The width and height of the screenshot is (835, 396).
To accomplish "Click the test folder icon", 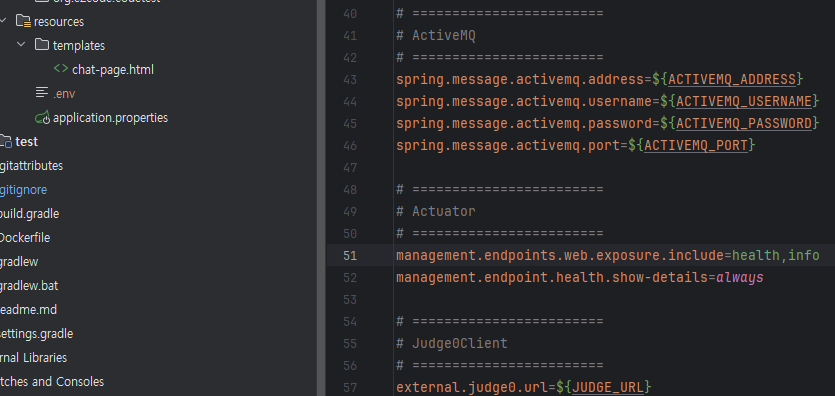I will tap(5, 142).
